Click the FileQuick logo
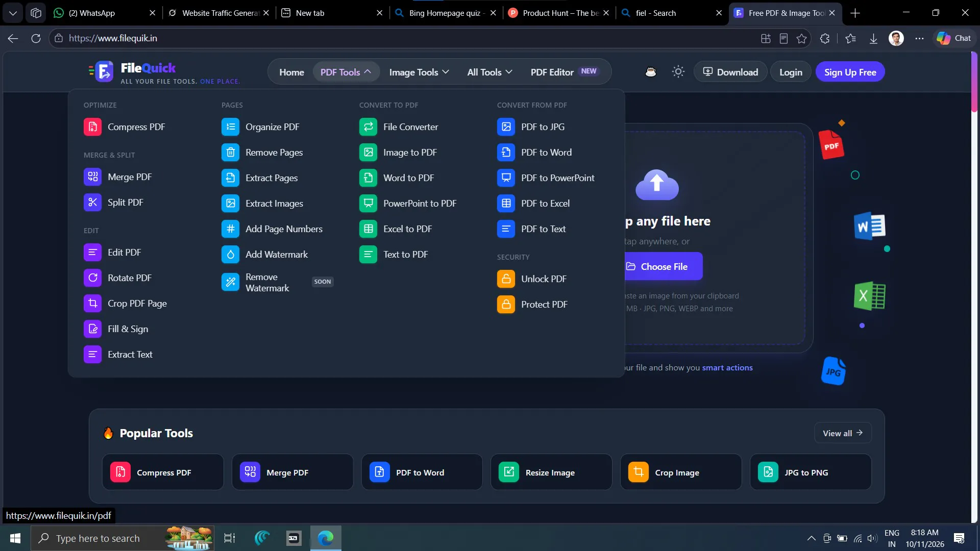The width and height of the screenshot is (980, 551). (163, 72)
